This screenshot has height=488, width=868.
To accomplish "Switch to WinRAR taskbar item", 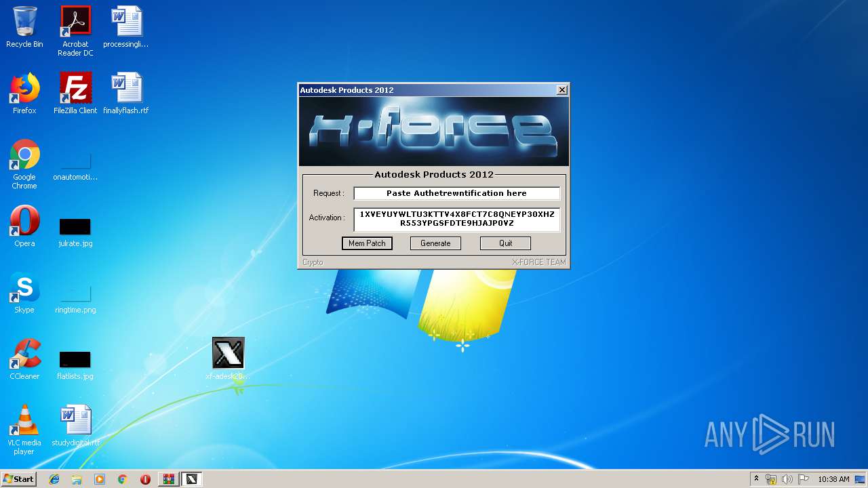I will pyautogui.click(x=168, y=479).
